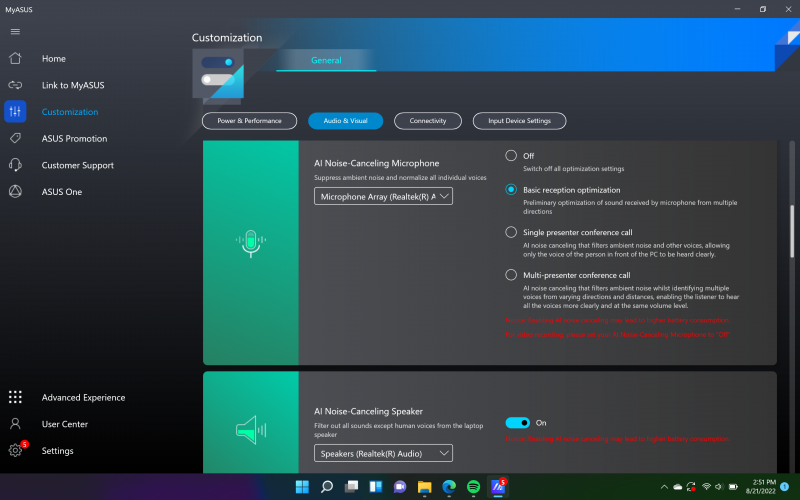800x500 pixels.
Task: Launch Microsoft Edge from taskbar
Action: click(x=449, y=487)
